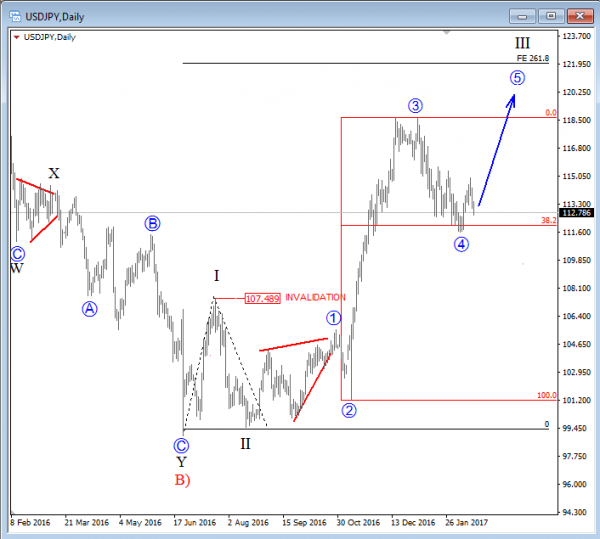
Task: Click the 26 Jan 2017 date label
Action: click(x=466, y=522)
